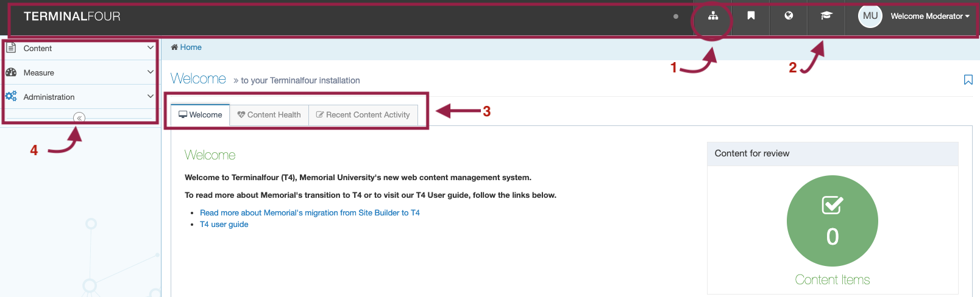The image size is (980, 297).
Task: Switch to Recent Content Activity tab
Action: [363, 115]
